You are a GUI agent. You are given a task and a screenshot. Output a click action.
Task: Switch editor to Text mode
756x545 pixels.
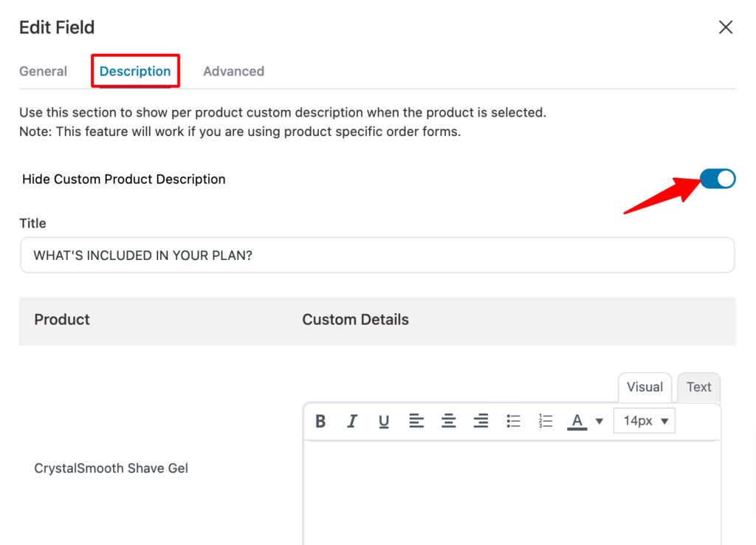[x=698, y=387]
